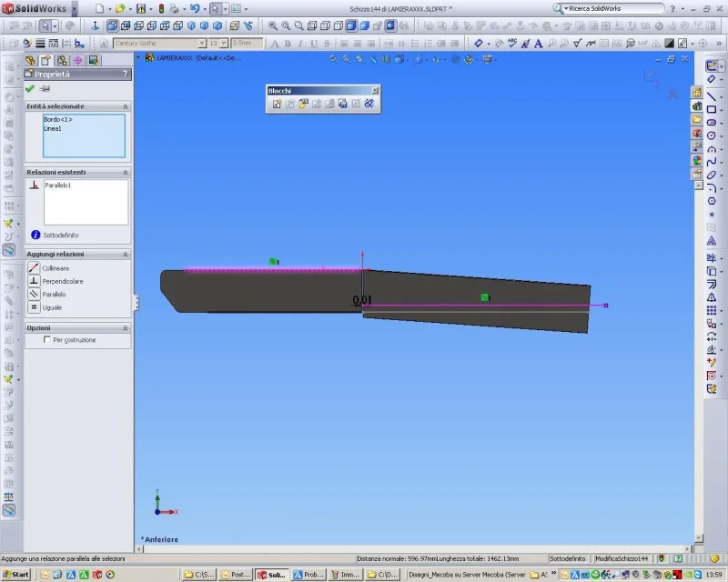Toggle the Sketch mode button on right toolbar
Viewport: 728px width, 582px height.
(x=712, y=65)
